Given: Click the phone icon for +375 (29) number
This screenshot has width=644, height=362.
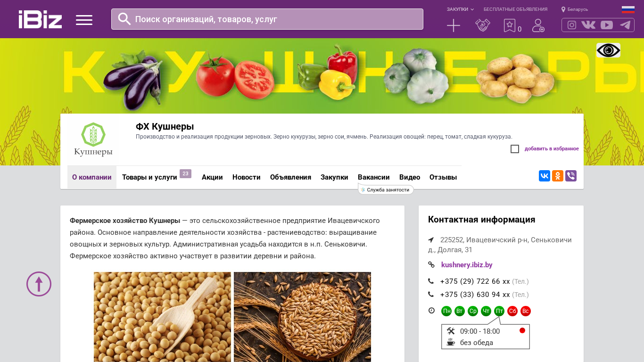Looking at the screenshot, I should (x=431, y=281).
